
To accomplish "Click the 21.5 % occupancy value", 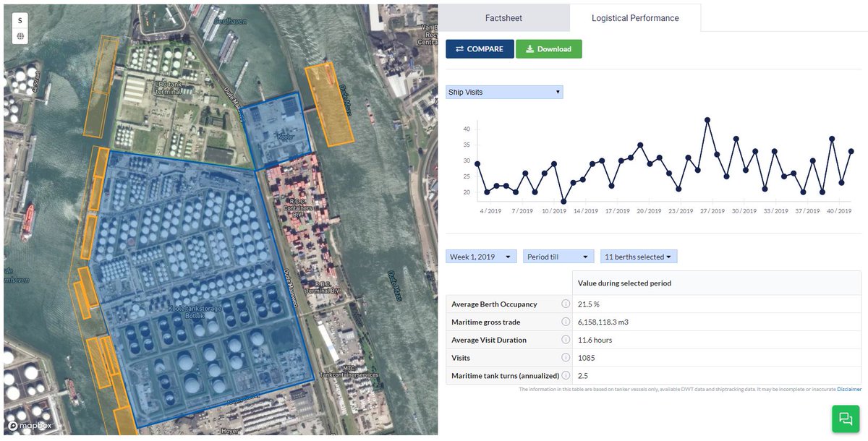I will coord(589,304).
